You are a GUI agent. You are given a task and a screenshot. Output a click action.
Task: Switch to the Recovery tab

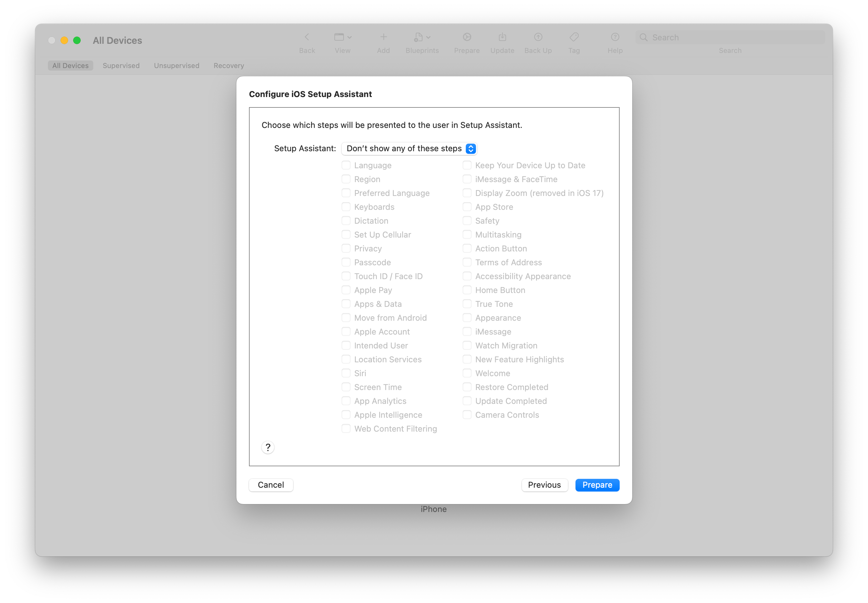[229, 65]
